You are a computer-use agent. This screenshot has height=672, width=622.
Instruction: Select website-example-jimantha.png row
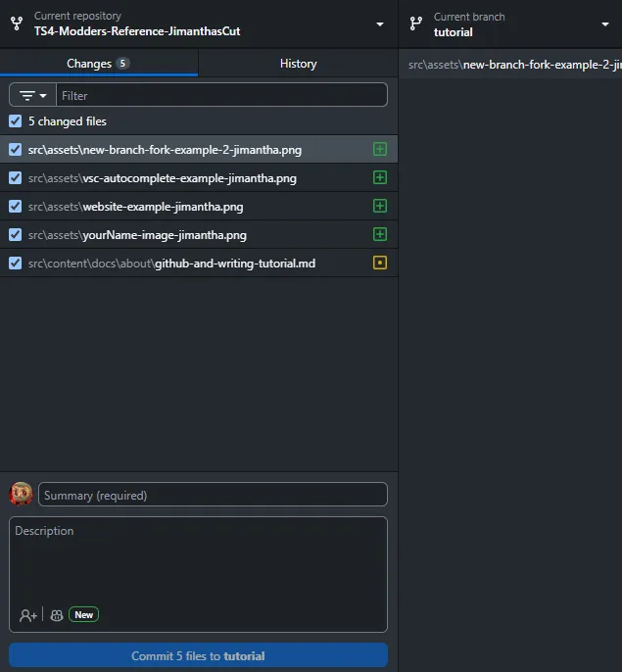(x=199, y=206)
